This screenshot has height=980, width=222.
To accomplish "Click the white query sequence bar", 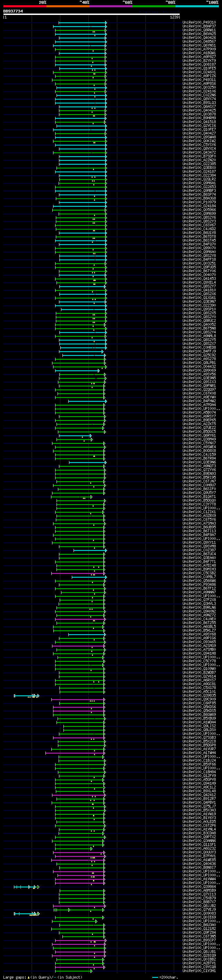I will pyautogui.click(x=92, y=15).
